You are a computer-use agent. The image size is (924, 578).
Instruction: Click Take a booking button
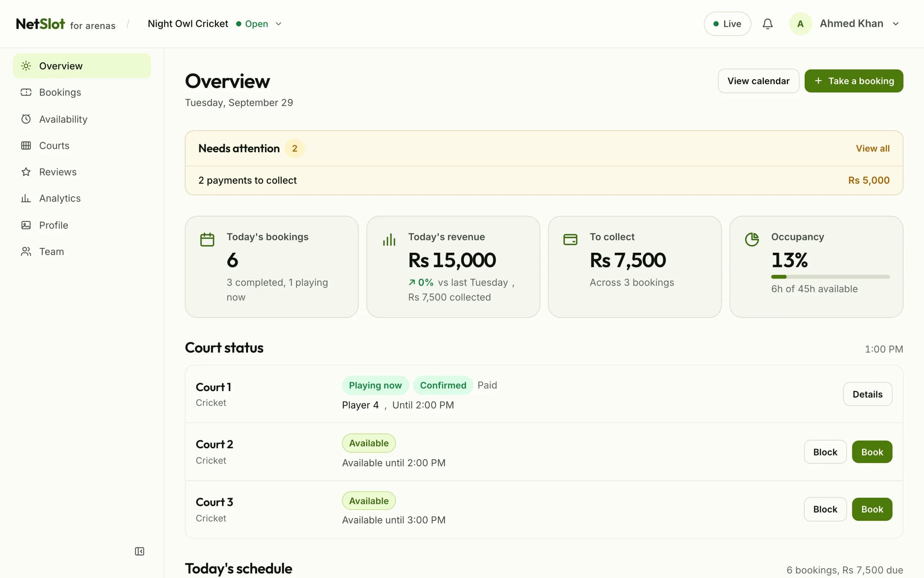tap(854, 81)
